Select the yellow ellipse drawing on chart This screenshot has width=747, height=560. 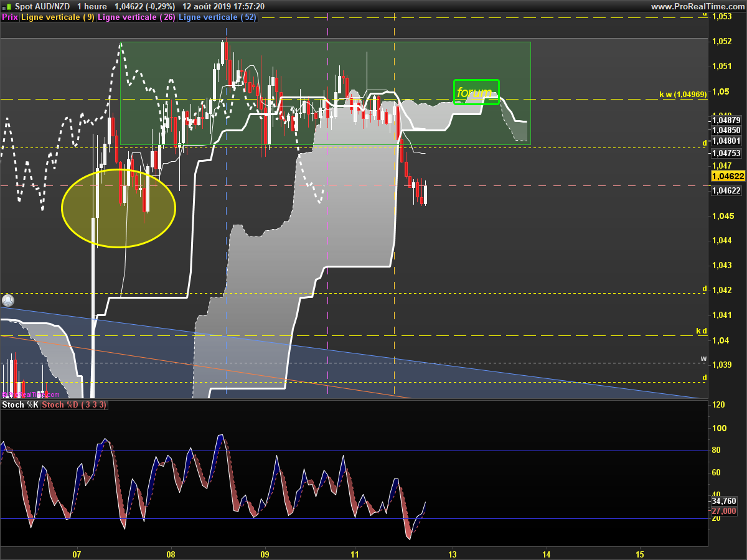(x=118, y=208)
